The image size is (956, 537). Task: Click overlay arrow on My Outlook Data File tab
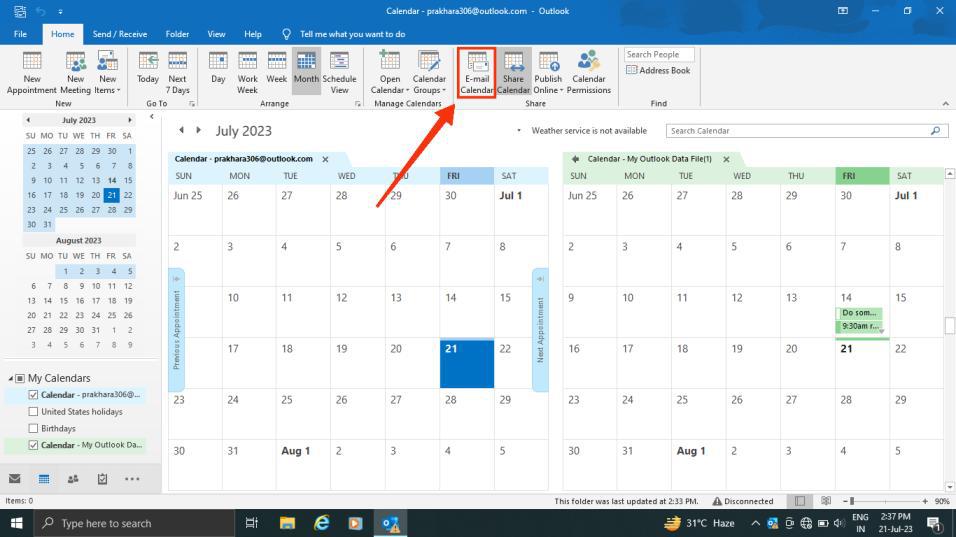(x=575, y=159)
